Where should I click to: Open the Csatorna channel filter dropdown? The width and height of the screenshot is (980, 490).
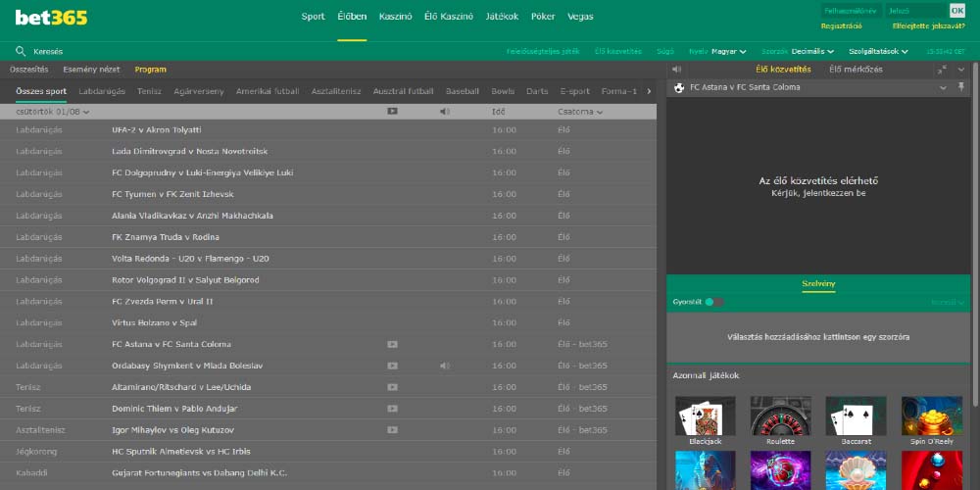click(x=580, y=112)
